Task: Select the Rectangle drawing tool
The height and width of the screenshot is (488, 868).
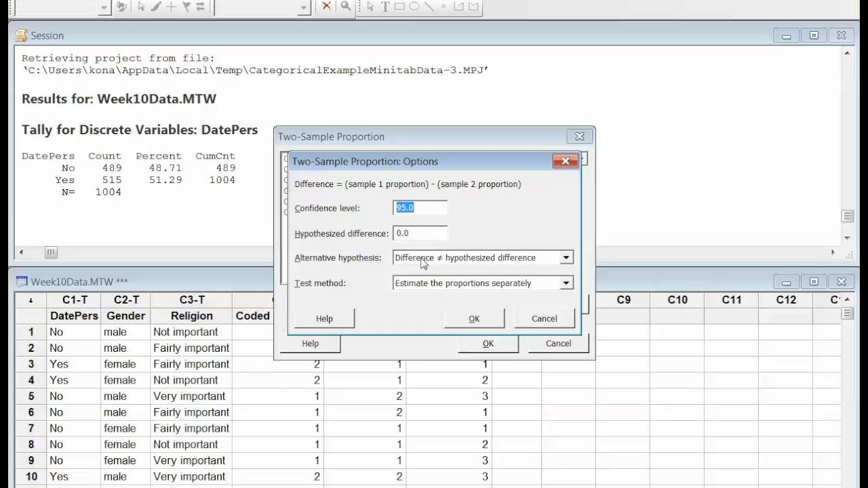Action: (x=399, y=6)
